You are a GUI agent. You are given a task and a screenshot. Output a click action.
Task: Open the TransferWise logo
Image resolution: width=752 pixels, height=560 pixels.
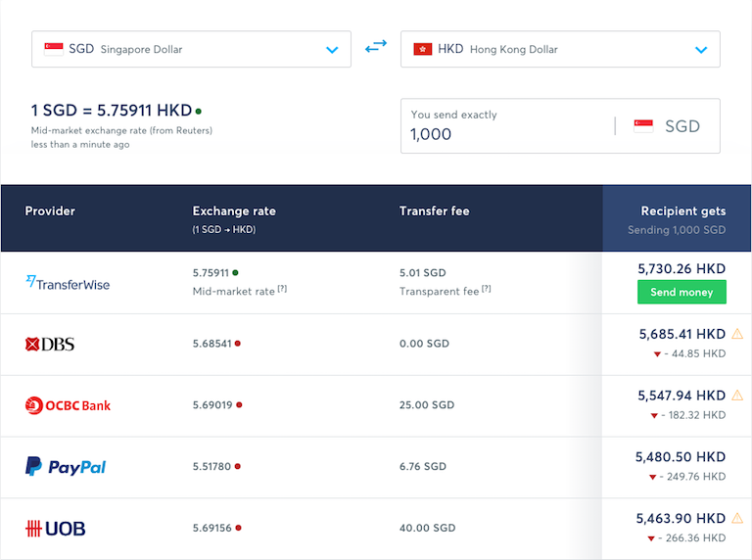68,283
